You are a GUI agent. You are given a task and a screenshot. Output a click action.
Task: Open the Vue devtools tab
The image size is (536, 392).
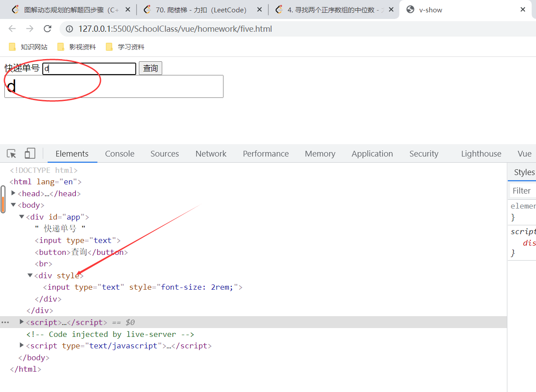coord(524,153)
